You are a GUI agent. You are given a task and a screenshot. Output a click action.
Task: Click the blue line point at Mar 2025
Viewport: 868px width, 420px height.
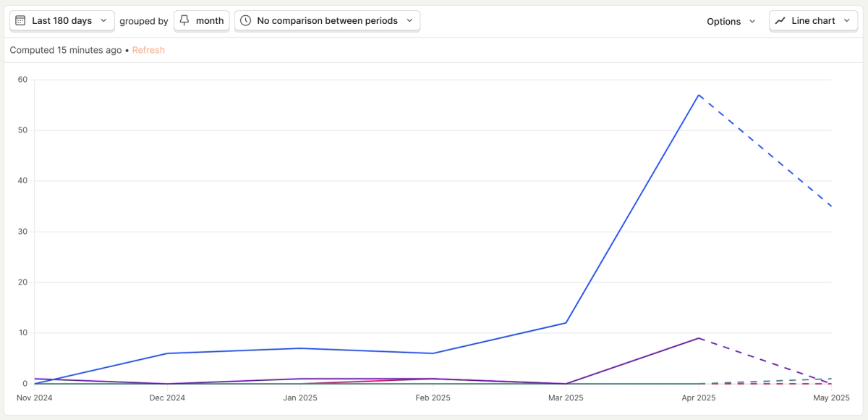click(x=566, y=323)
